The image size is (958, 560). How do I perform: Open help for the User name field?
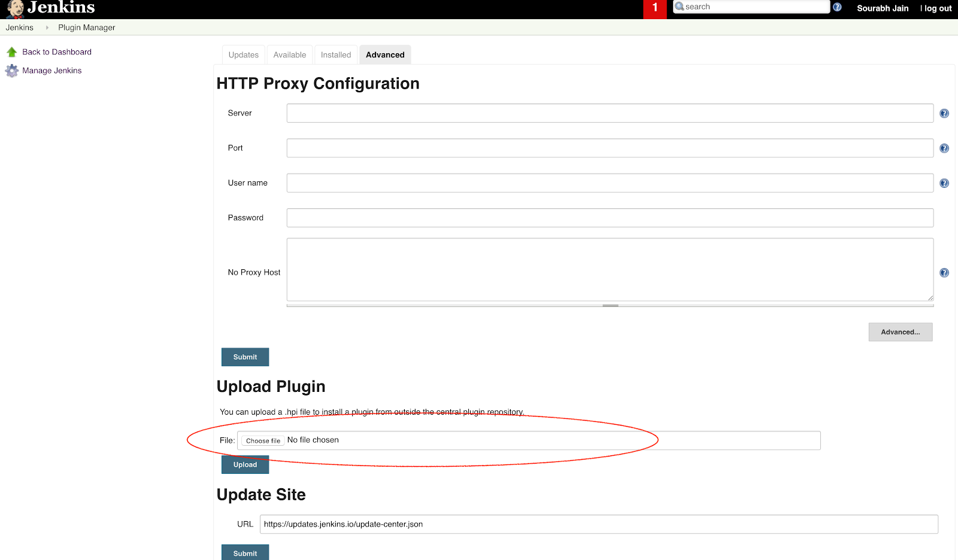coord(944,184)
